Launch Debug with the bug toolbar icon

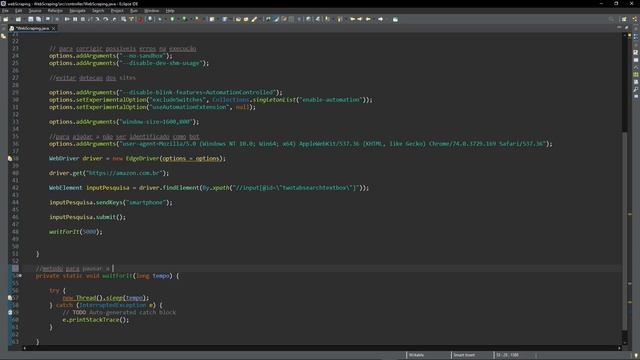[160, 19]
